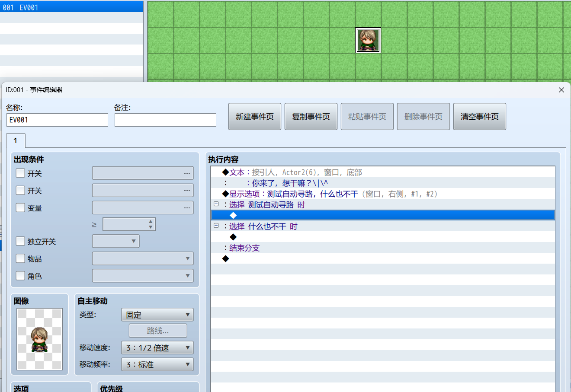Screen dimensions: 571x392
Task: Open the 移动速度 dropdown
Action: coord(157,347)
